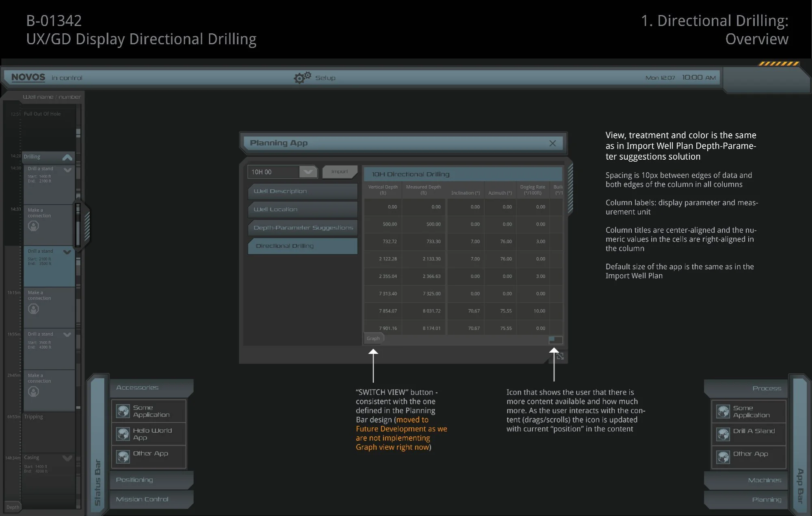Screen dimensions: 812x516
Task: Click user icon in 14:33 Make a connection
Action: click(33, 226)
